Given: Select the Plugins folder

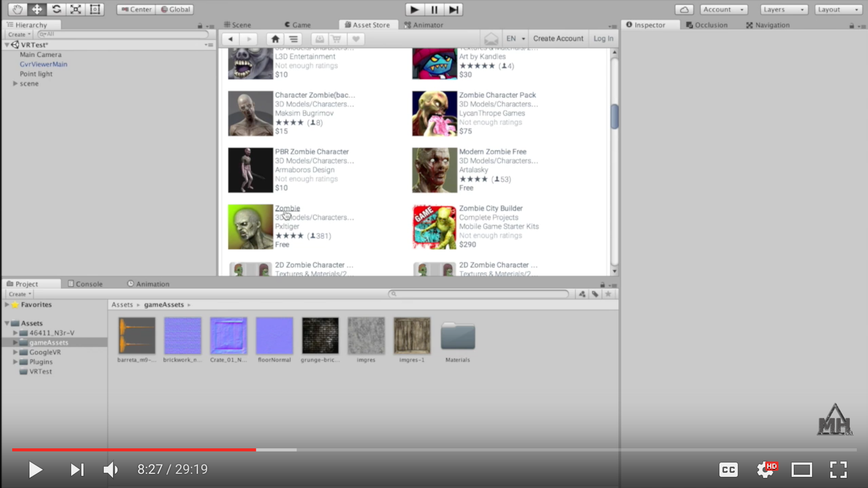Looking at the screenshot, I should pos(41,362).
